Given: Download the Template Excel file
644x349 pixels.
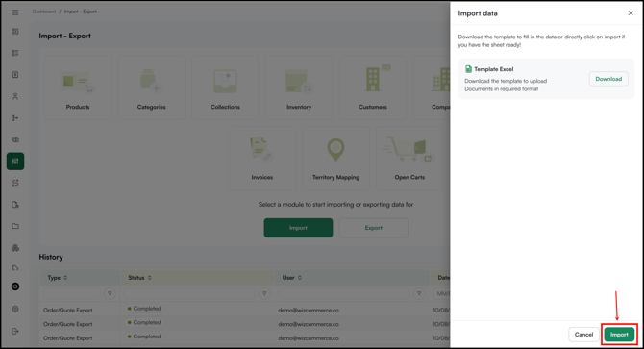Looking at the screenshot, I should 608,79.
